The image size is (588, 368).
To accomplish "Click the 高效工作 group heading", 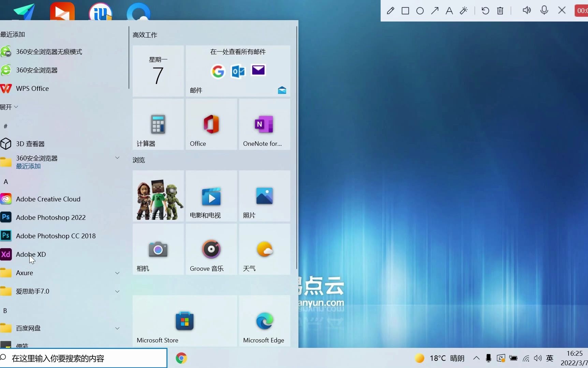I will point(145,35).
